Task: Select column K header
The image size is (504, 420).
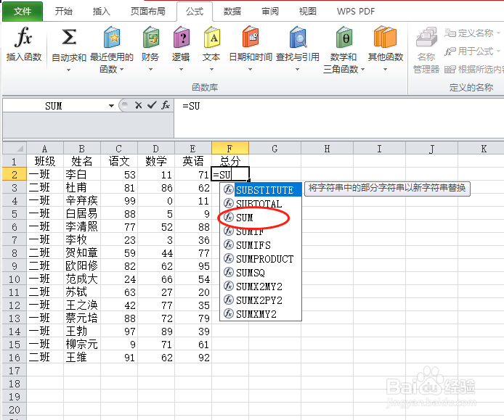Action: (481, 149)
